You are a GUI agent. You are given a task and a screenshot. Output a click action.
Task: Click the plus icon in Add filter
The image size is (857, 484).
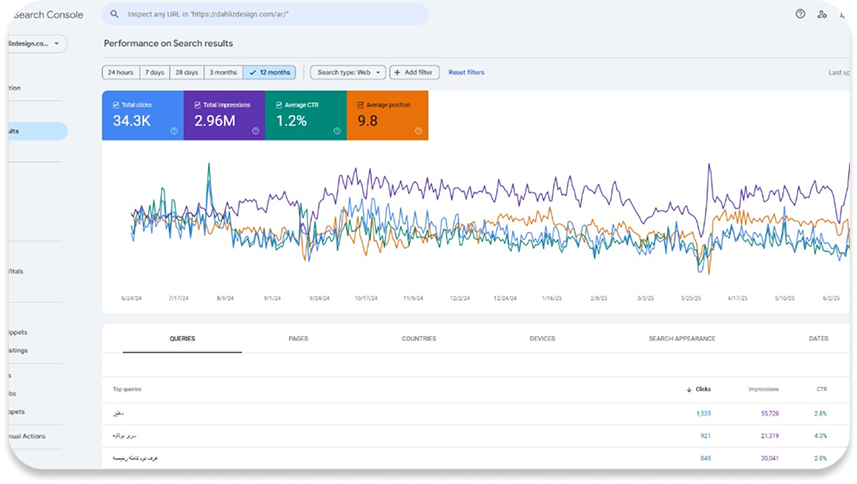pos(397,72)
